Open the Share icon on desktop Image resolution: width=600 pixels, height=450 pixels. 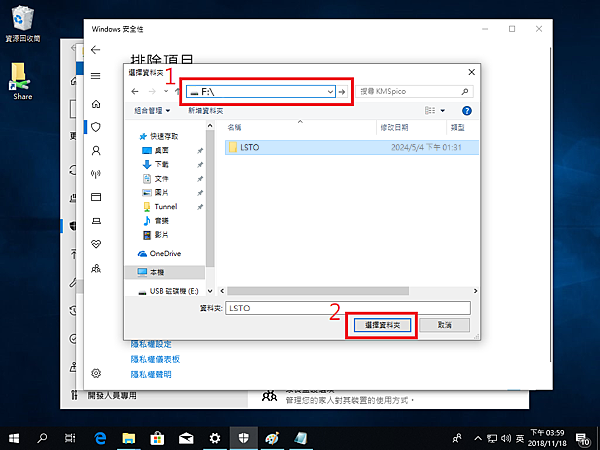pyautogui.click(x=21, y=80)
